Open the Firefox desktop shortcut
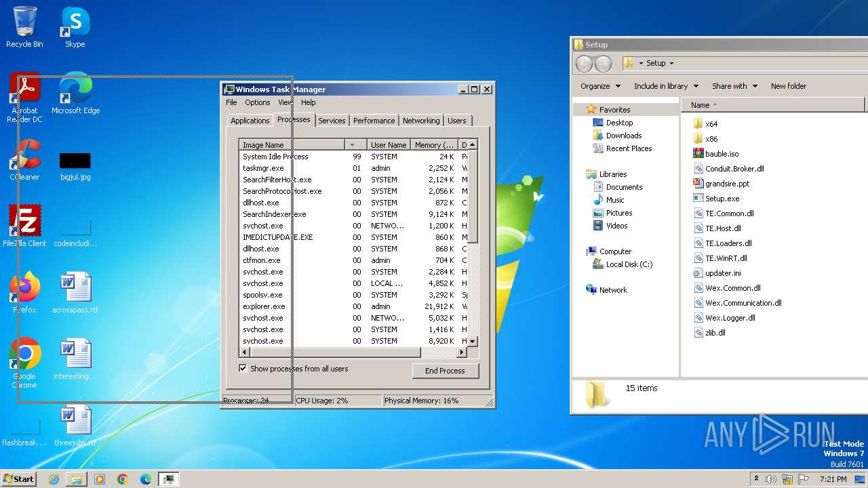Image resolution: width=868 pixels, height=488 pixels. [24, 293]
